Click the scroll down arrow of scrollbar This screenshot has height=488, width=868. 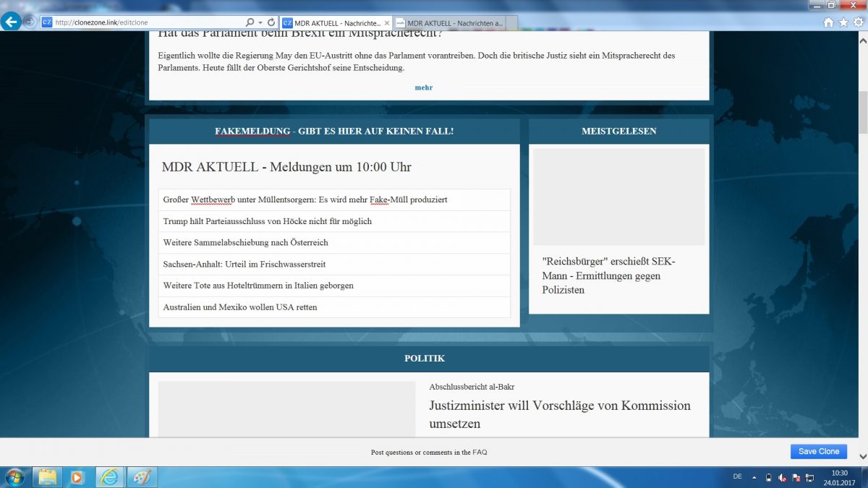tap(862, 456)
